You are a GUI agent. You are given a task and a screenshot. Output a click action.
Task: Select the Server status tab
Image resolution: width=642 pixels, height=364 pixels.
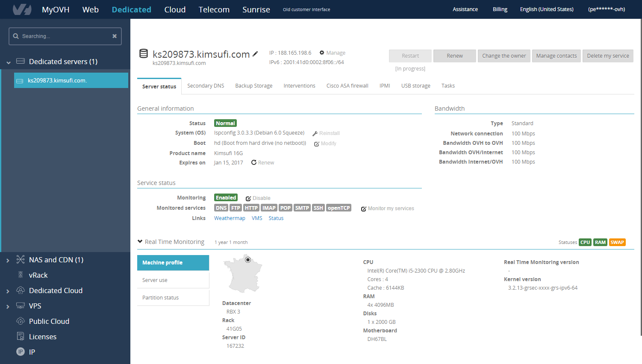tap(159, 86)
